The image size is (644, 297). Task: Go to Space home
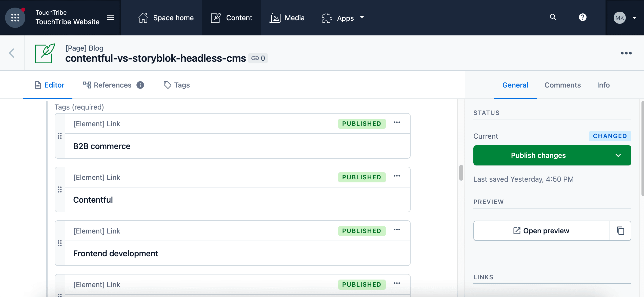(x=166, y=18)
